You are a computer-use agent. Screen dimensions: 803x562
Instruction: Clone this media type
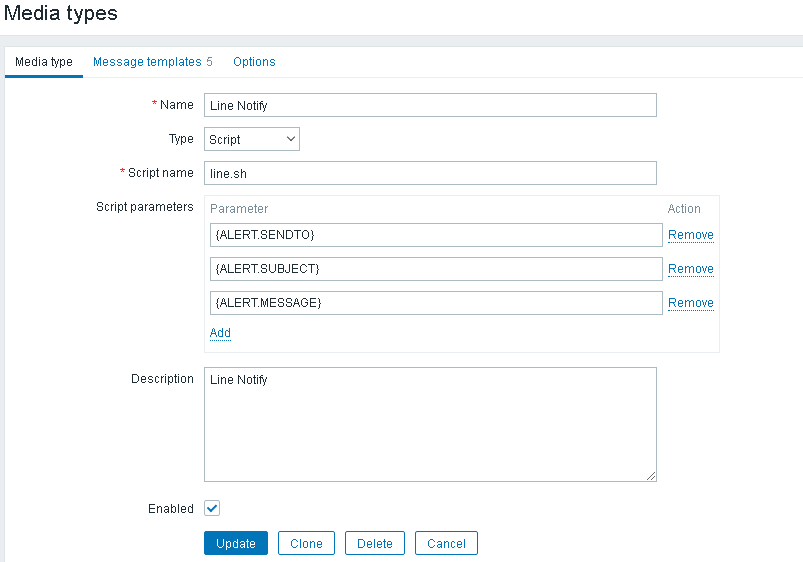306,543
